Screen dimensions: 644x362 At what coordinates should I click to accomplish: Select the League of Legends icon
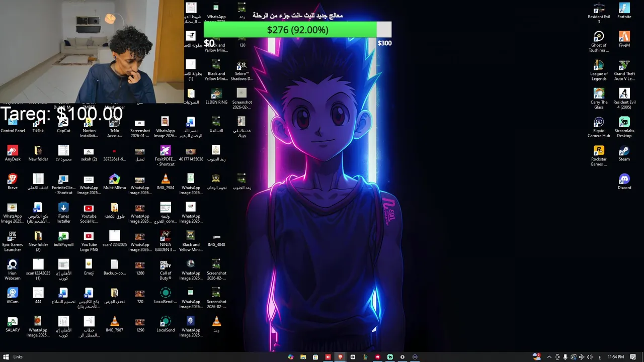click(599, 71)
